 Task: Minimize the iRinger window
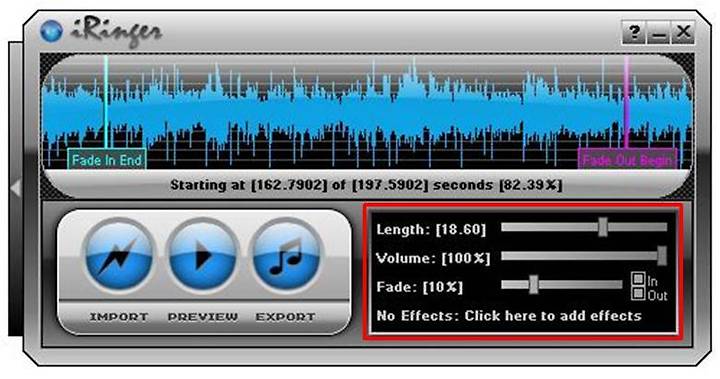pos(658,33)
